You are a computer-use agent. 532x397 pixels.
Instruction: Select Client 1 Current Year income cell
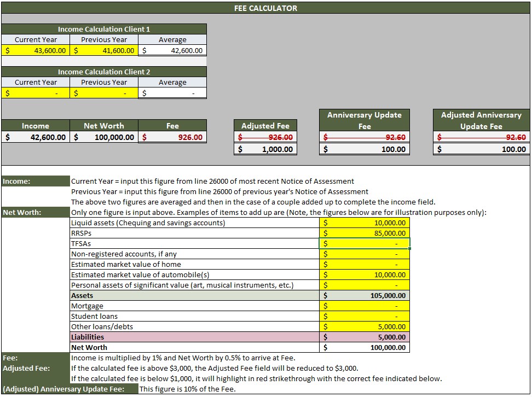[x=36, y=50]
